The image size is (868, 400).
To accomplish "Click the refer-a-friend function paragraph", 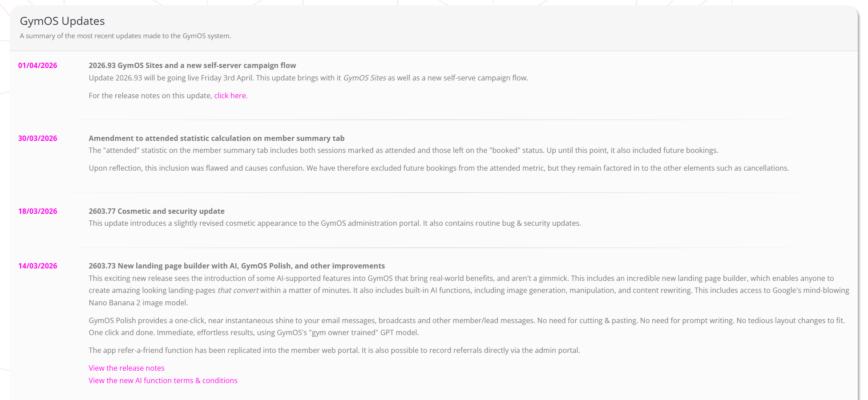I will click(334, 350).
